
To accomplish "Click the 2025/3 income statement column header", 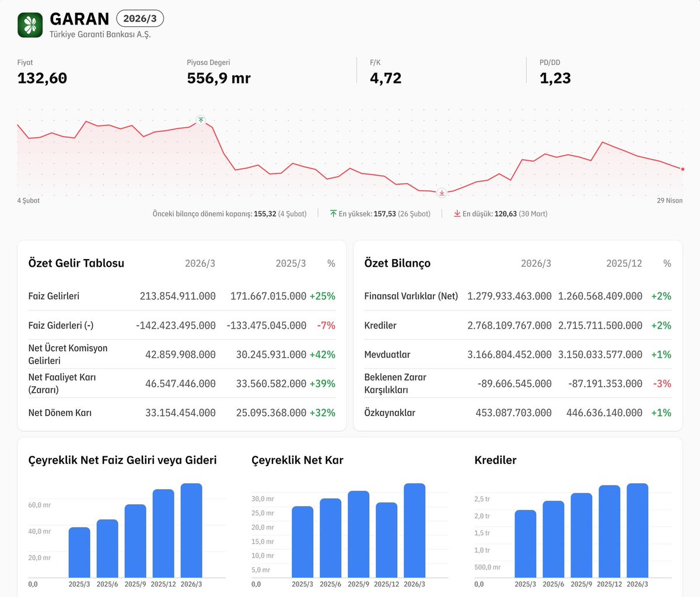I will (x=290, y=263).
